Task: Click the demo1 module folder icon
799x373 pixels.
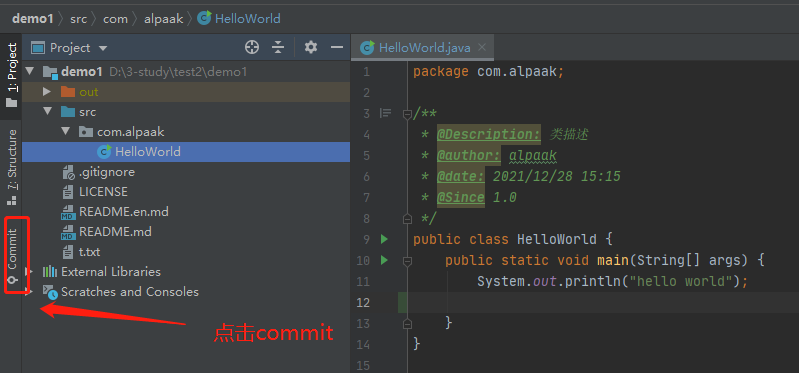Action: point(50,72)
